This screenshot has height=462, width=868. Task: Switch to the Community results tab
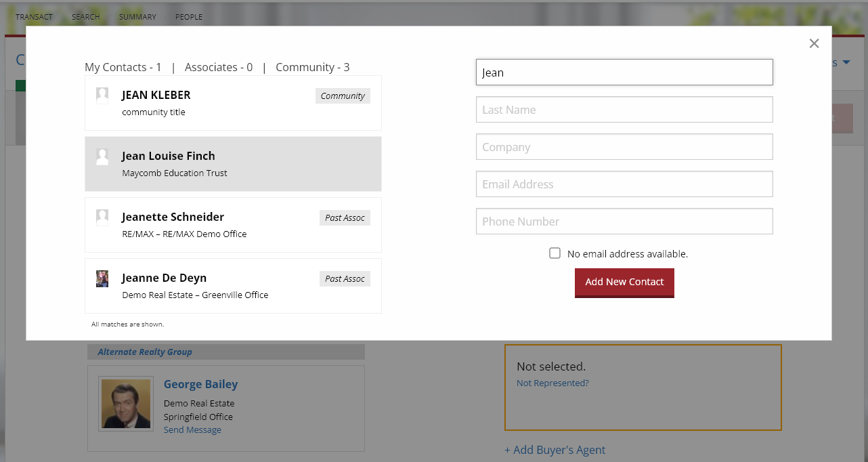(x=312, y=67)
